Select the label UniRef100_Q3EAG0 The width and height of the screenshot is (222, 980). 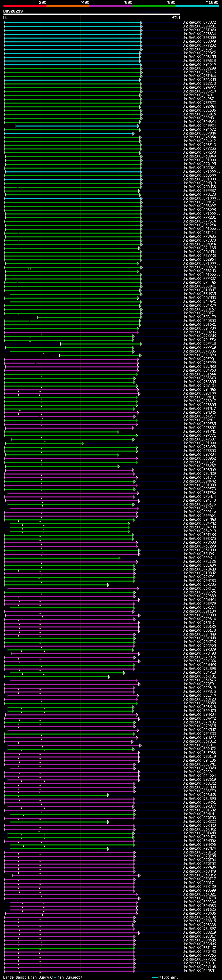pos(199,566)
